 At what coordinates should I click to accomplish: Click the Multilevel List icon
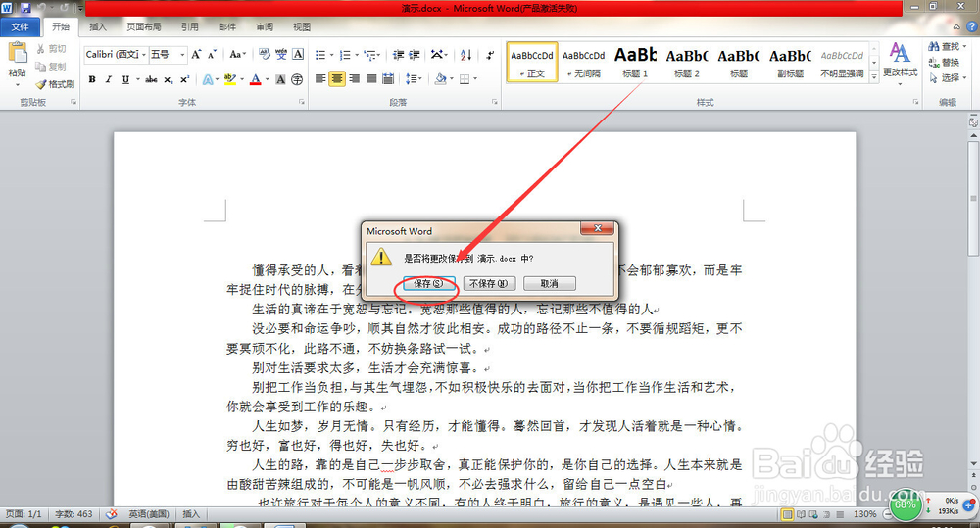pyautogui.click(x=370, y=55)
